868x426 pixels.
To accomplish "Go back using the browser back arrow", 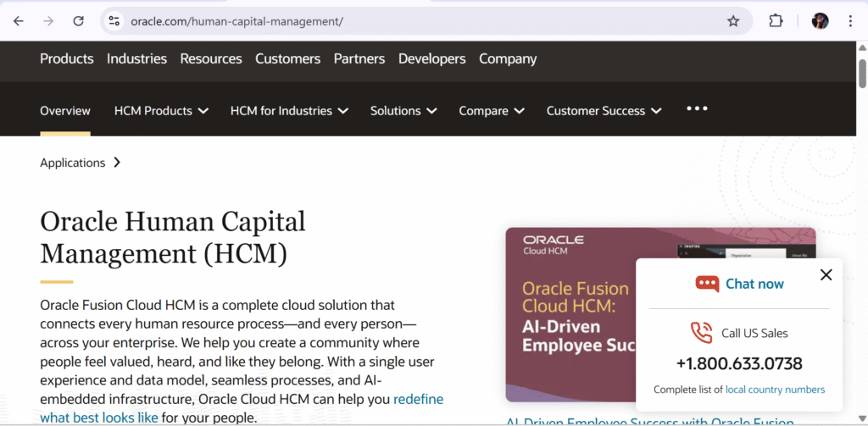I will 19,21.
